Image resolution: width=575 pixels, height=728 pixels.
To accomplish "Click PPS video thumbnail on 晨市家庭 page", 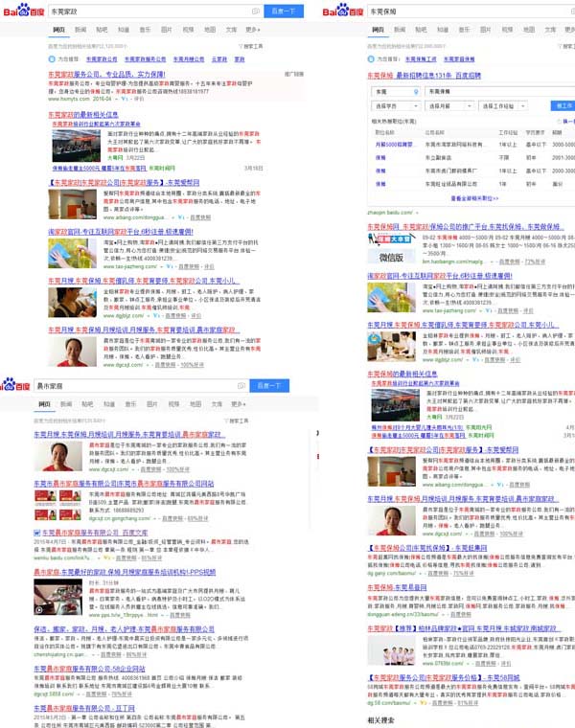I will click(x=58, y=597).
